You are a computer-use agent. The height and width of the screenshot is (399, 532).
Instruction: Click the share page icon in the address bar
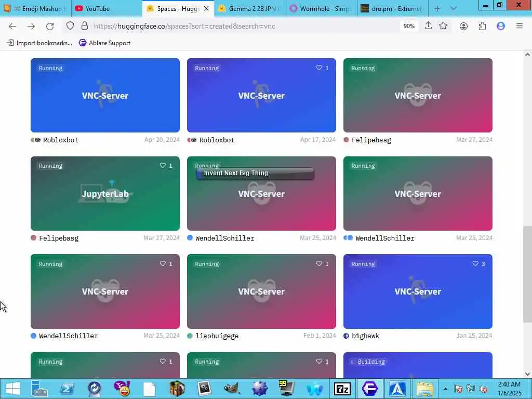point(428,26)
